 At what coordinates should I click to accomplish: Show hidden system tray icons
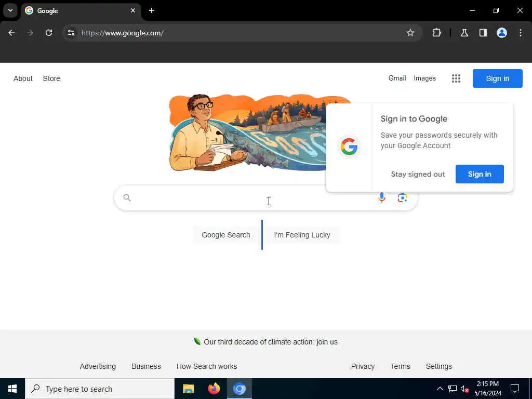[440, 389]
